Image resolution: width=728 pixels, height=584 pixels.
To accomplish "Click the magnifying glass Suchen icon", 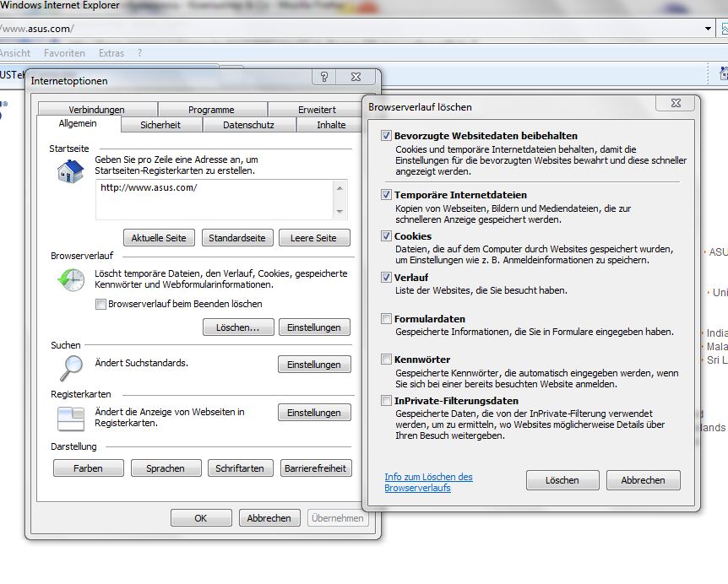I will (70, 367).
